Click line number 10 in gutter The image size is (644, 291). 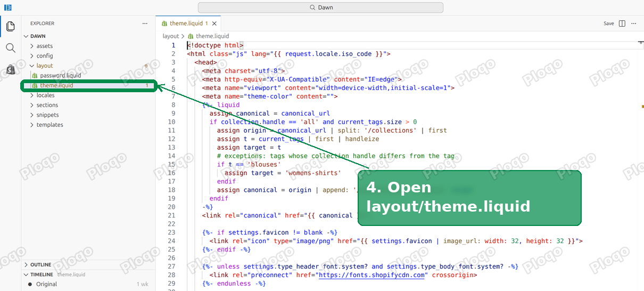click(171, 122)
